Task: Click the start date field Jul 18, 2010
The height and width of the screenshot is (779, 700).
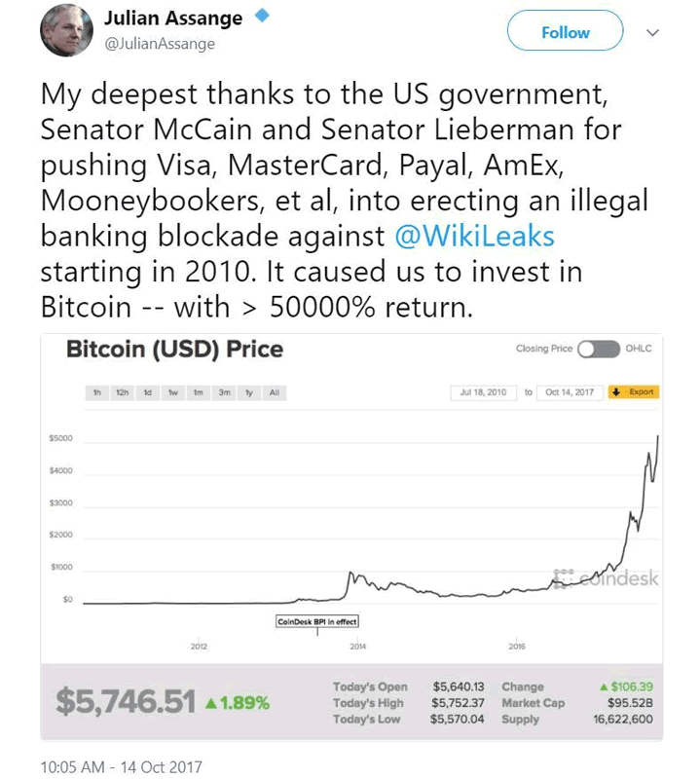Action: (484, 392)
